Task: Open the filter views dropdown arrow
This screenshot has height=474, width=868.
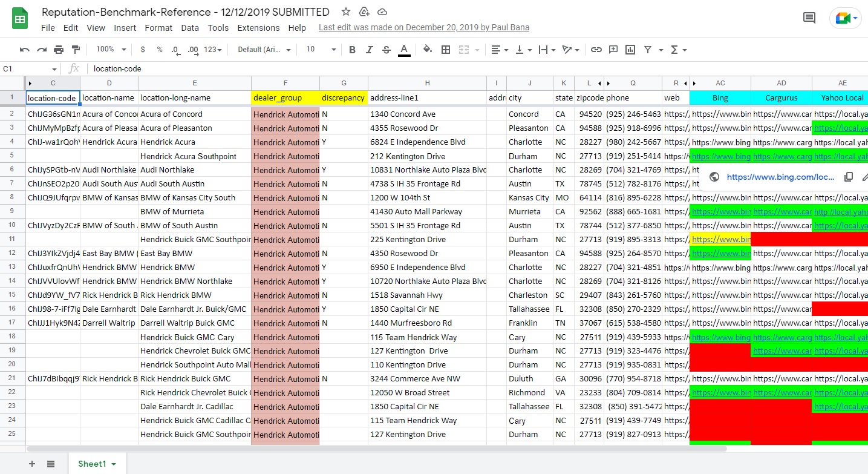Action: tap(661, 50)
